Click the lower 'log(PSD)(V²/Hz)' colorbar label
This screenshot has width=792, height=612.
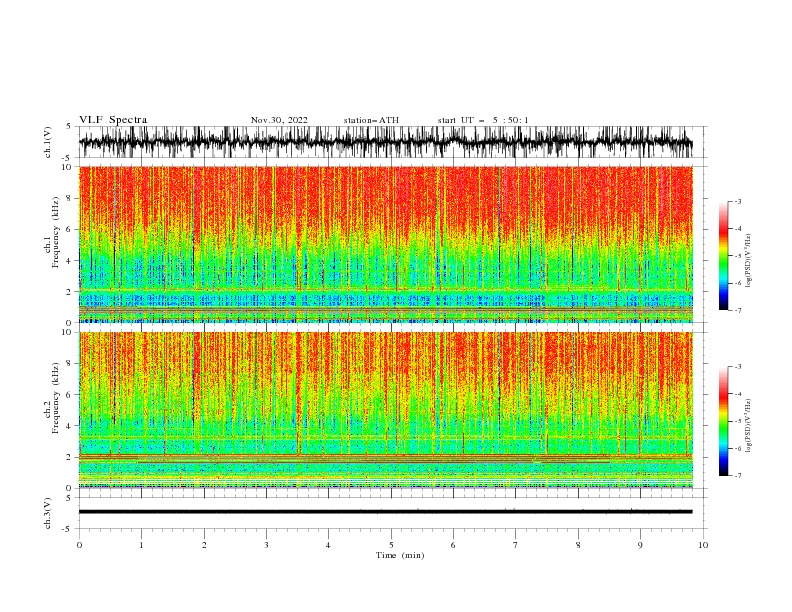[x=748, y=426]
